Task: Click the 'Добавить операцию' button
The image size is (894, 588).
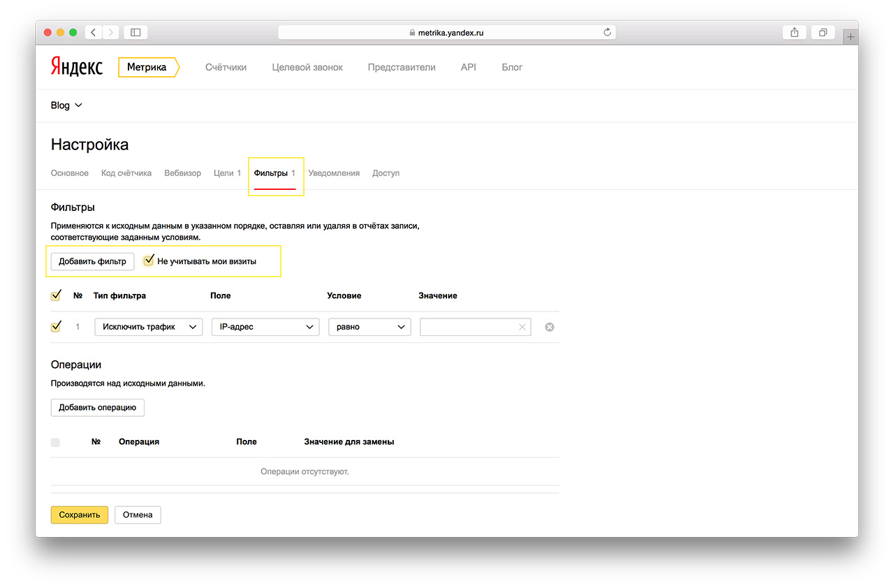Action: pyautogui.click(x=97, y=407)
